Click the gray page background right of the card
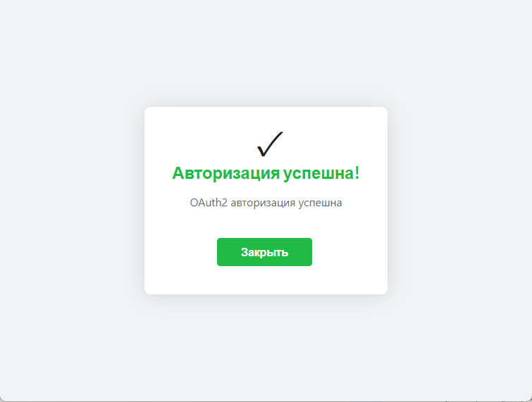Viewport: 532px width, 402px height. click(459, 201)
